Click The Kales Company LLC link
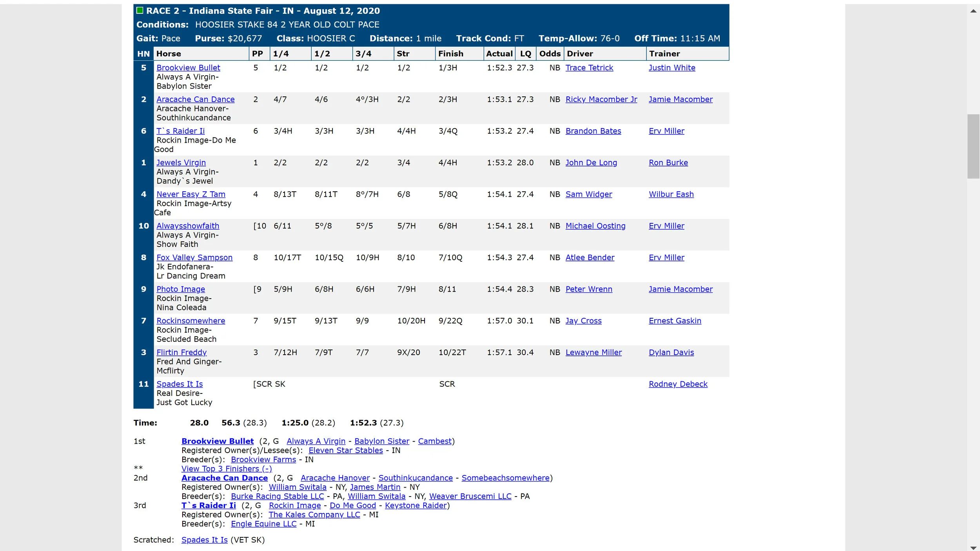980x551 pixels. [314, 515]
